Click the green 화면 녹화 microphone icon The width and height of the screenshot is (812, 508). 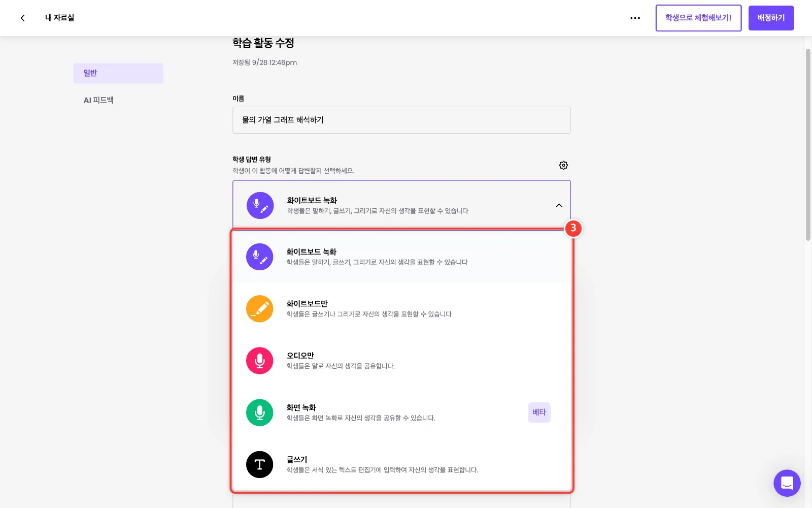click(259, 412)
